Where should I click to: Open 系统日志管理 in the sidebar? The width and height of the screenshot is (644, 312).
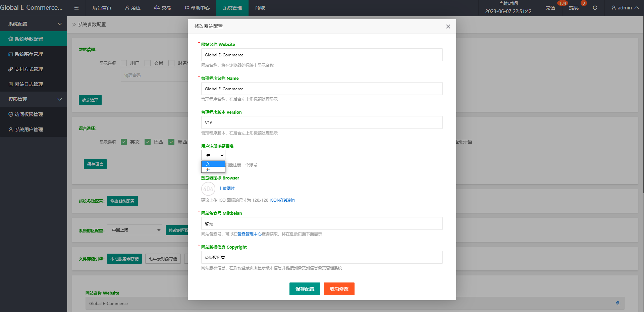(34, 84)
